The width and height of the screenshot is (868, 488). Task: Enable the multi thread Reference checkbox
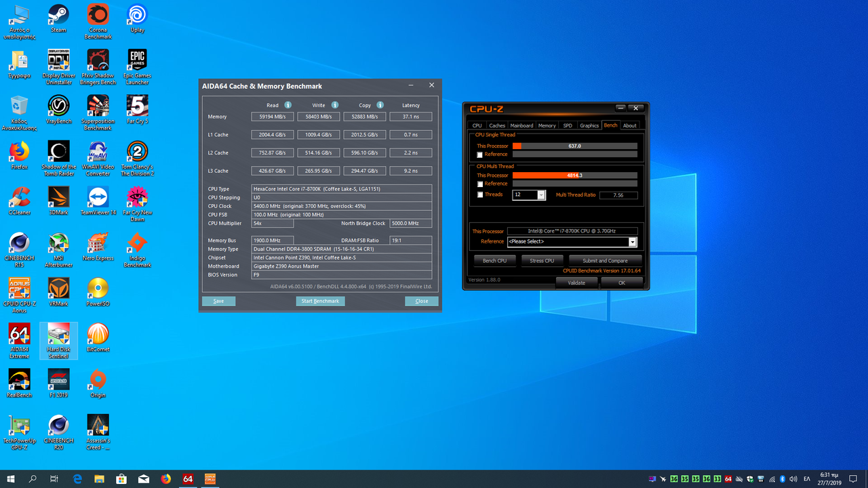tap(480, 184)
